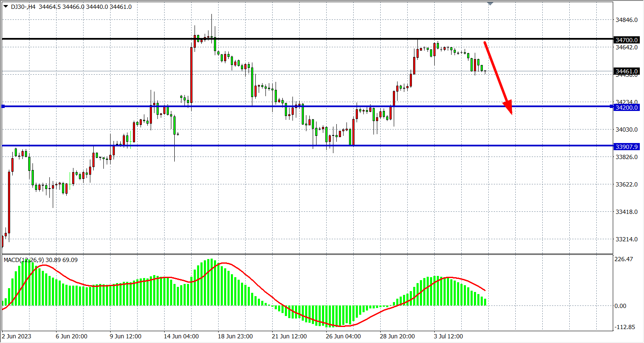Click the MACD 0.00 level label
Screen dimensions: 644x343
(620, 306)
